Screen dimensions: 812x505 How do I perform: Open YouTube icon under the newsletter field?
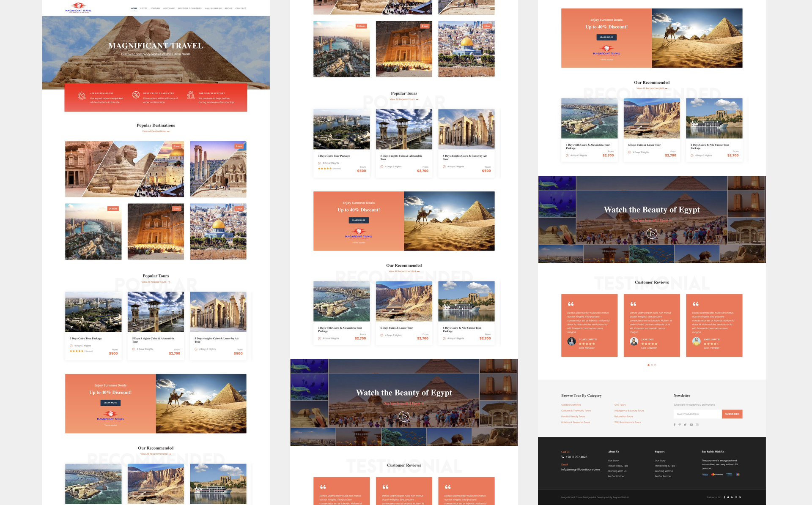(x=691, y=425)
